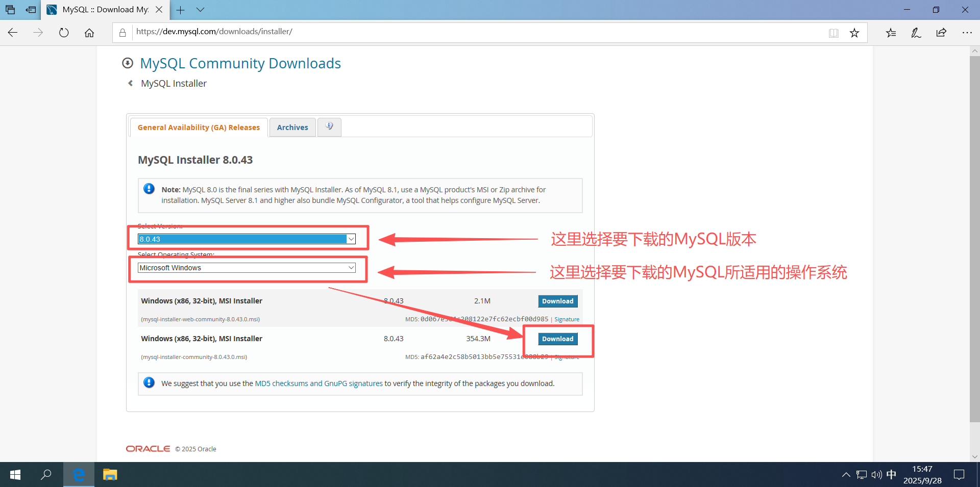Open File Explorer from the taskbar
The image size is (980, 487).
[110, 475]
